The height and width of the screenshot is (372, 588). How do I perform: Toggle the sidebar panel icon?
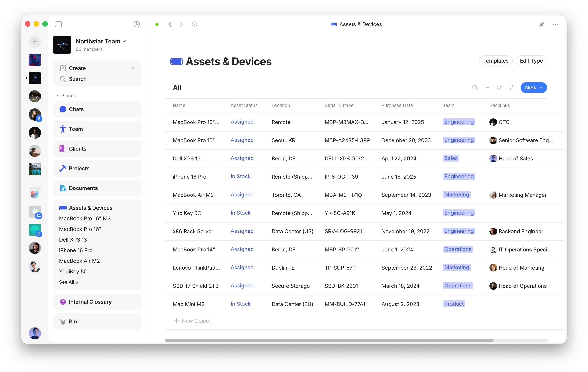tap(58, 24)
